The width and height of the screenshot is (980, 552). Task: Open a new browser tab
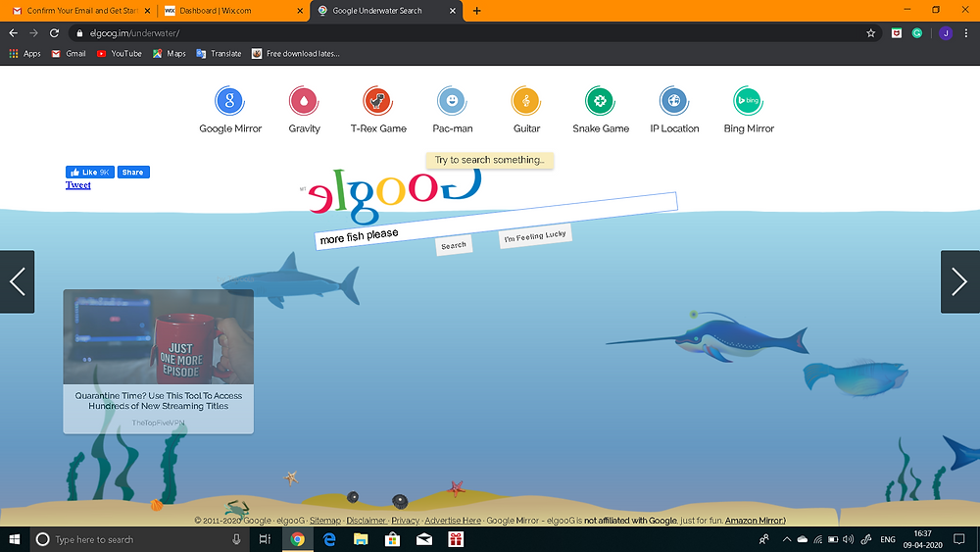pos(477,11)
